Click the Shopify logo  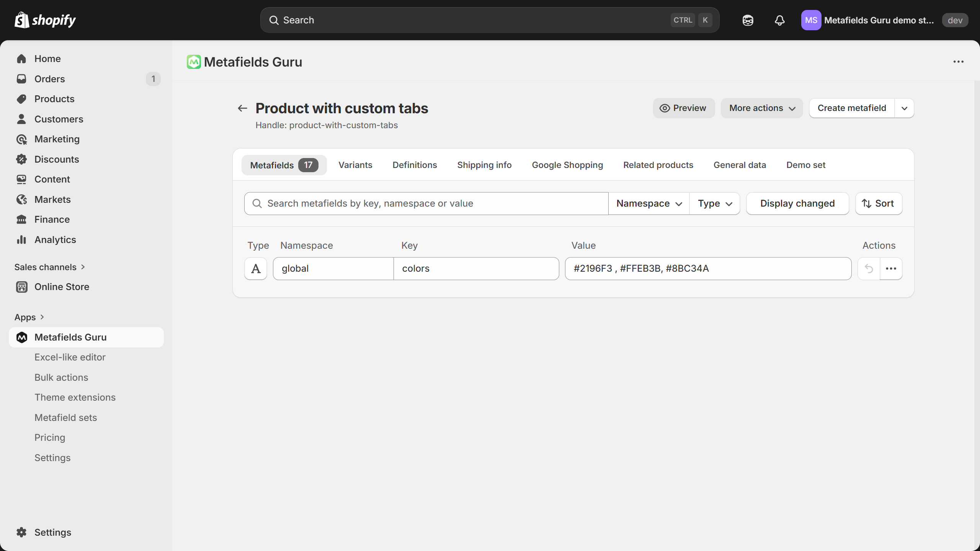pos(45,20)
